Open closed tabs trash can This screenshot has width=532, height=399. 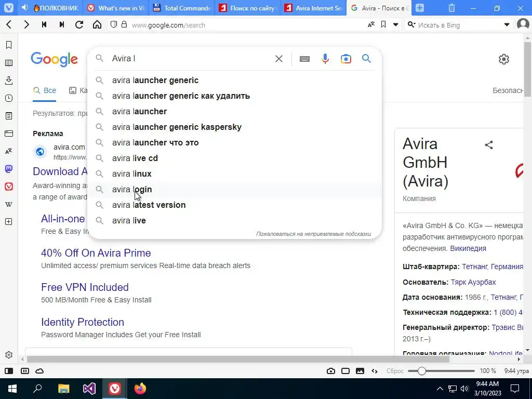[x=451, y=8]
